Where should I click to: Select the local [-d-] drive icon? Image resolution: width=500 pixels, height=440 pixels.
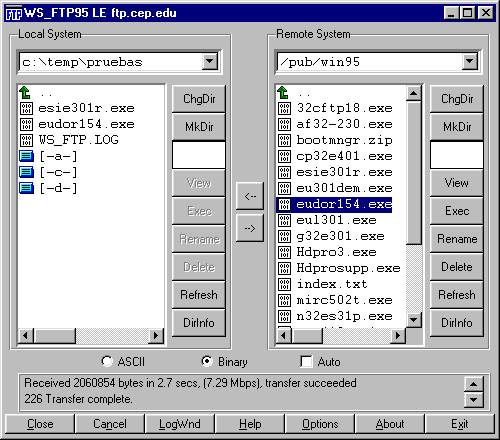pos(26,188)
